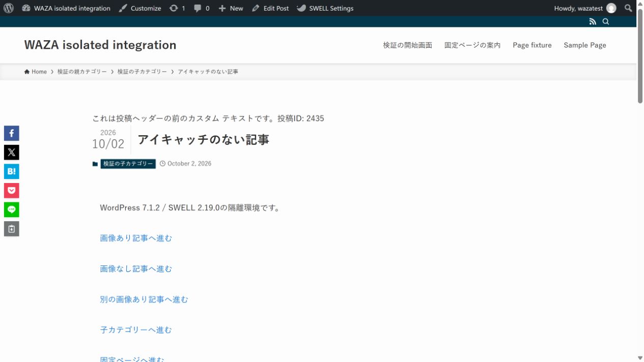
Task: Open the RSS feed icon
Action: point(593,21)
